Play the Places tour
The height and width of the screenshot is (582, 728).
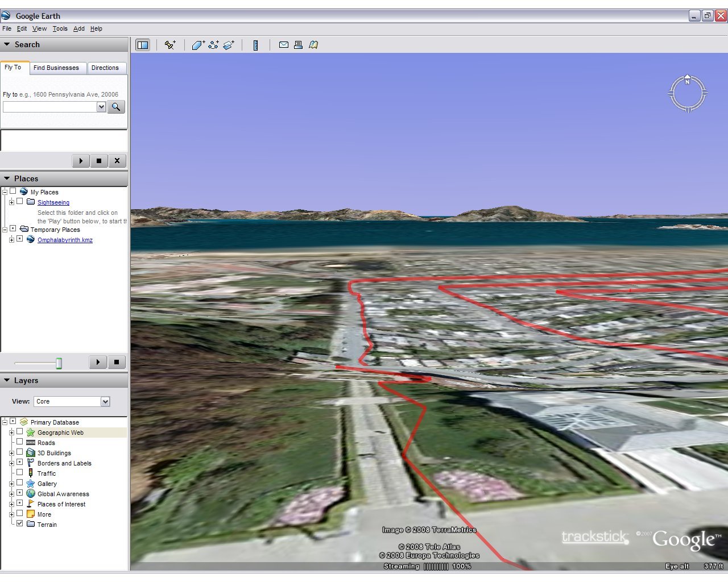coord(98,362)
